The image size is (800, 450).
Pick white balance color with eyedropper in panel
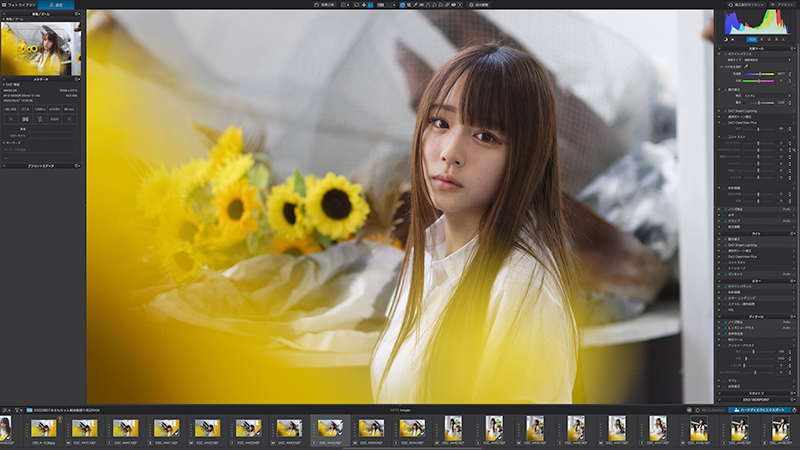pyautogui.click(x=746, y=66)
